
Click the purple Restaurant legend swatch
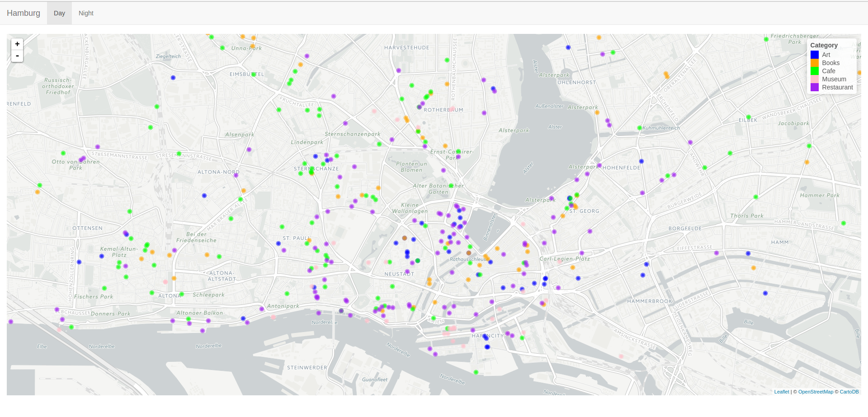(815, 87)
